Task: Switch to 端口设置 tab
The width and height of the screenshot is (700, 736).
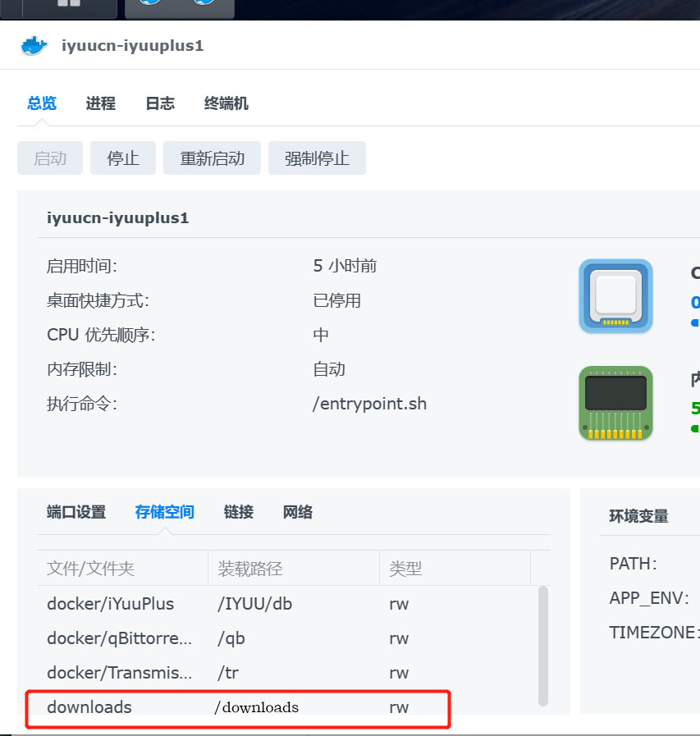Action: (x=76, y=512)
